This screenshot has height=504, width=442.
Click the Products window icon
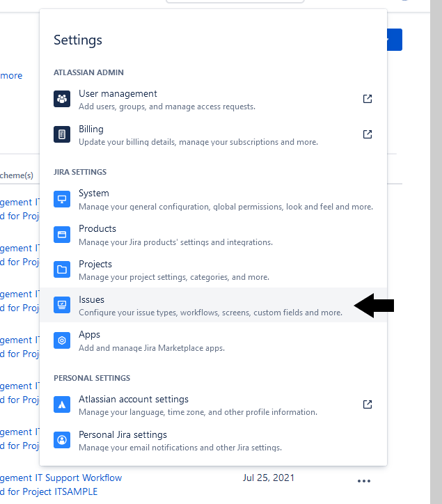(x=62, y=235)
